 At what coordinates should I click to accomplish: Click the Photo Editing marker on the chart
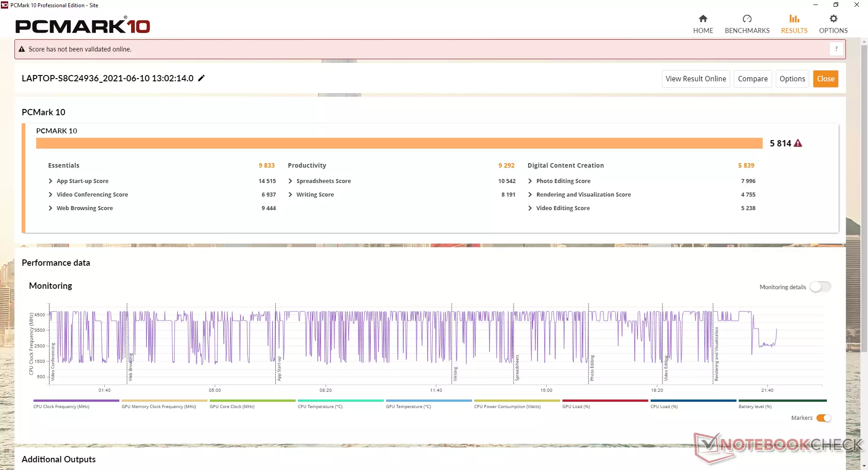pyautogui.click(x=592, y=367)
